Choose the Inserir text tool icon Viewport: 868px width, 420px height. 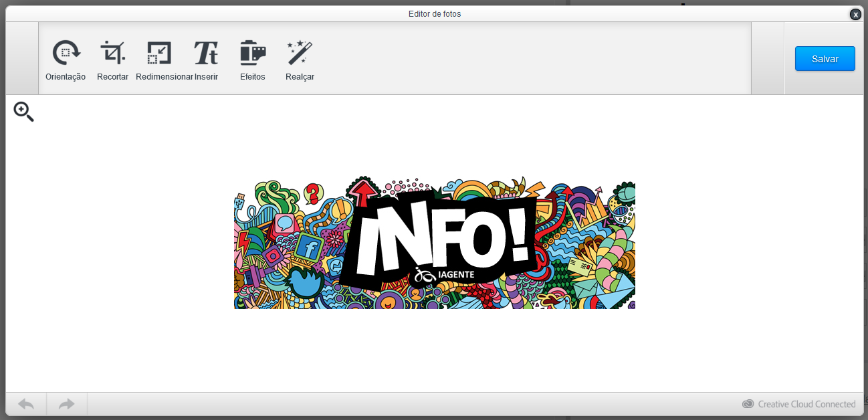click(x=206, y=53)
